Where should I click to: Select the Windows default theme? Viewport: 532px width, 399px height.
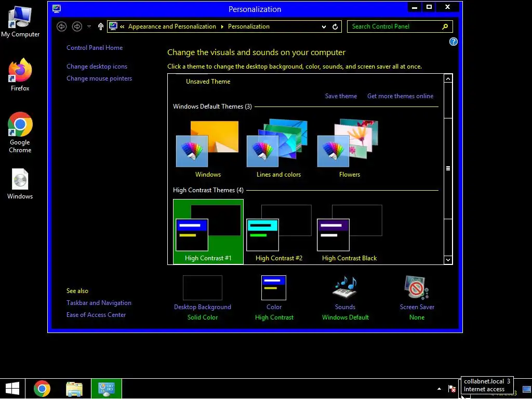point(208,149)
